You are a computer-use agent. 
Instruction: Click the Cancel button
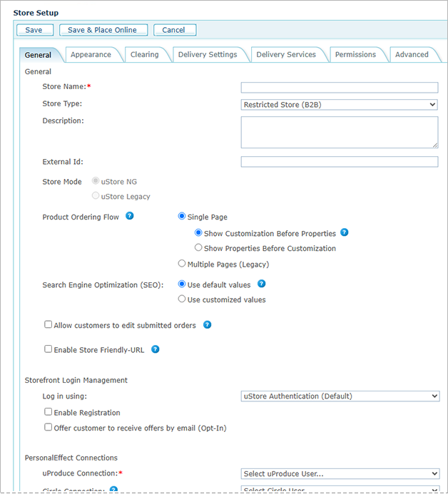173,30
